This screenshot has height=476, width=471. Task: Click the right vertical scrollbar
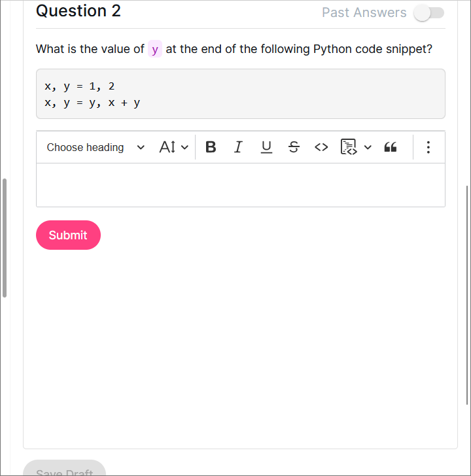tap(466, 294)
